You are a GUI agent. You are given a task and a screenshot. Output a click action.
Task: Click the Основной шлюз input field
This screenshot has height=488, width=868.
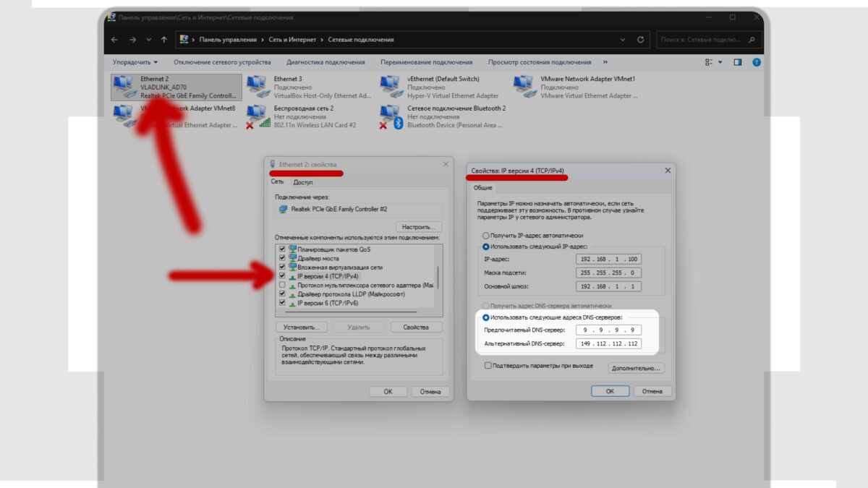[x=609, y=286]
